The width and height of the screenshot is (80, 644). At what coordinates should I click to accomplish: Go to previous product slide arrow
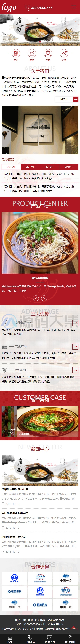[x=36, y=298]
